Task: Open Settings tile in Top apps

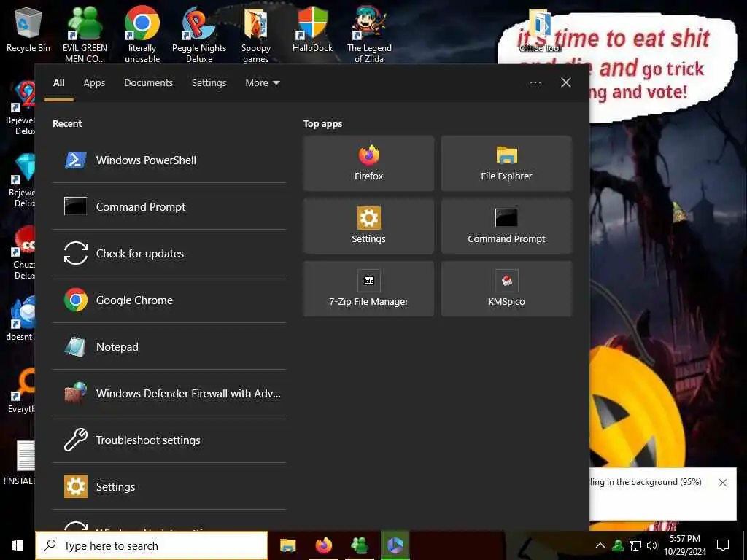Action: (x=368, y=226)
